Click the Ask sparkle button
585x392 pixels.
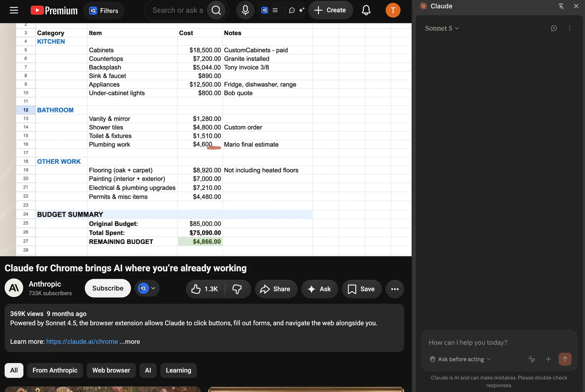(320, 289)
